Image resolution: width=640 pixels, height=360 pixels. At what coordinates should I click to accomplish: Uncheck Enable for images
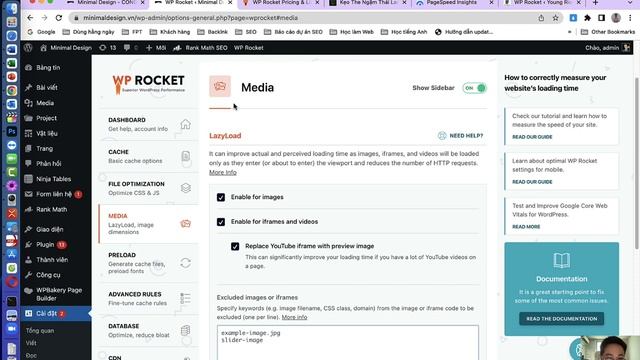[x=221, y=197]
